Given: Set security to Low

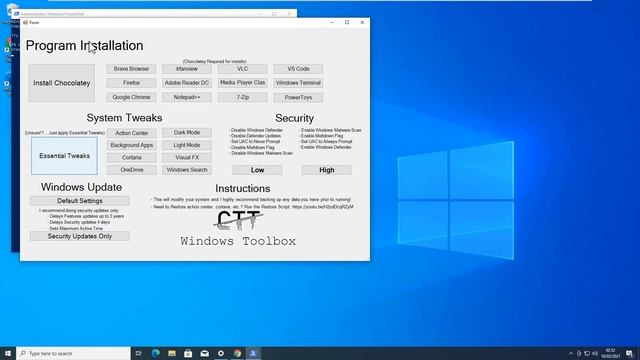Looking at the screenshot, I should [257, 170].
